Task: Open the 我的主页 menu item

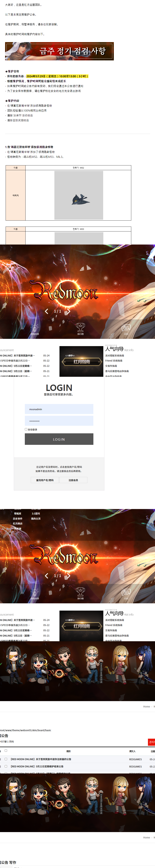Action: [x=36, y=519]
